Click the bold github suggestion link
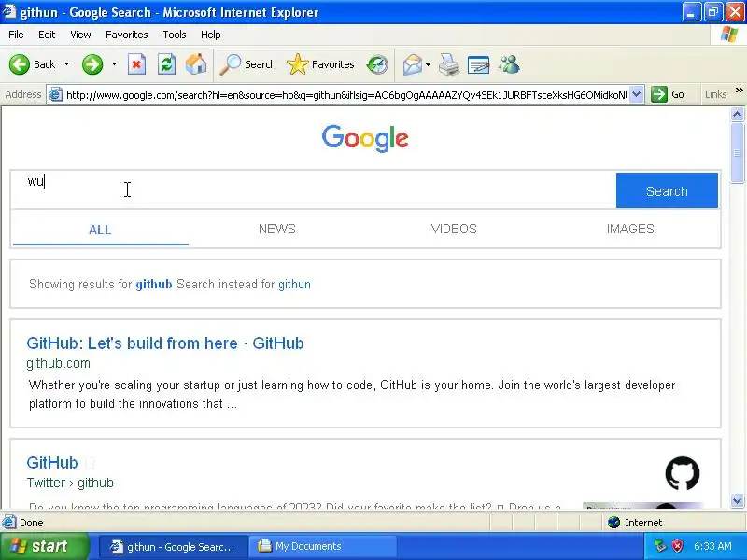The height and width of the screenshot is (560, 747). (153, 285)
